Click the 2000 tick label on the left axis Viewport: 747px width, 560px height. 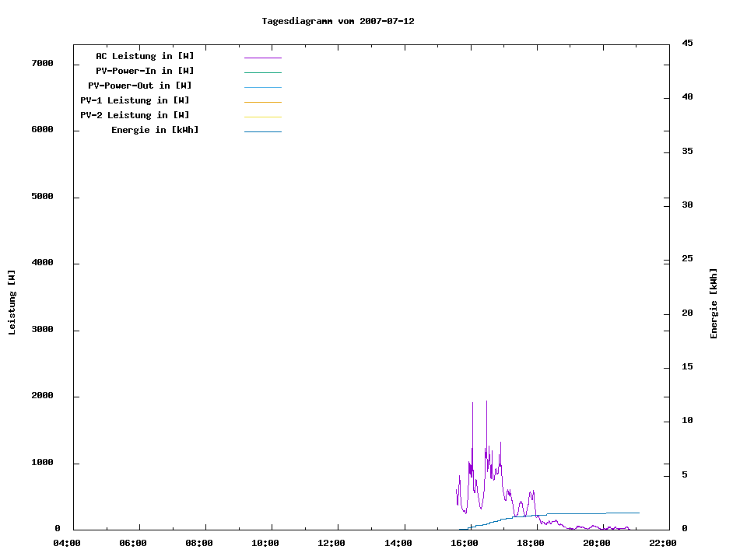coord(42,396)
